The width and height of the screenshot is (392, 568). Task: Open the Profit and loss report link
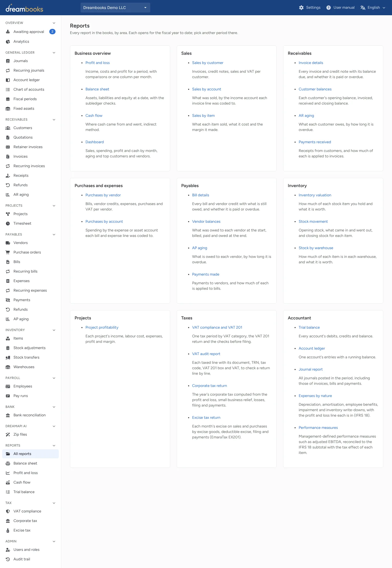coord(97,63)
